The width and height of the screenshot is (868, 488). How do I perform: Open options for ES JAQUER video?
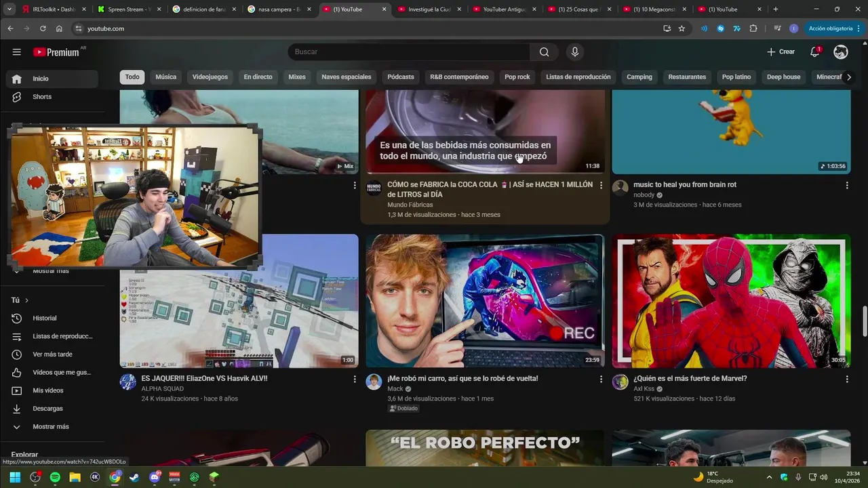coord(355,379)
